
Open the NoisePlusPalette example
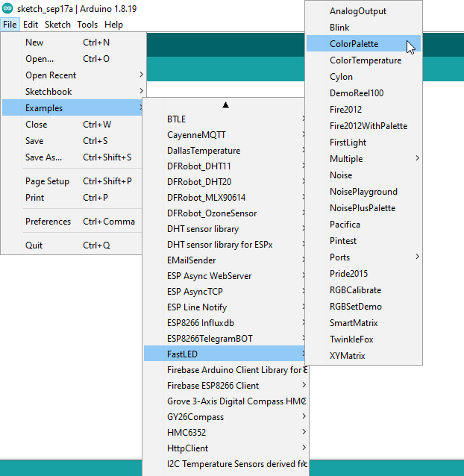(x=363, y=208)
